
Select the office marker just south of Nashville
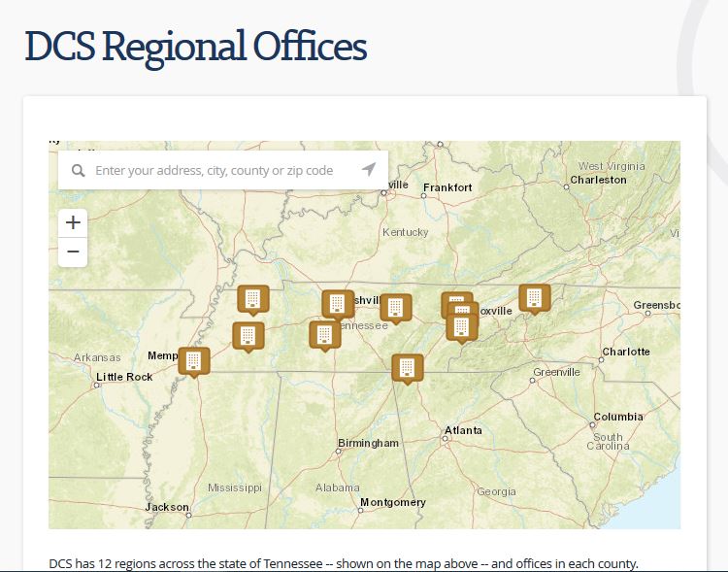[324, 334]
